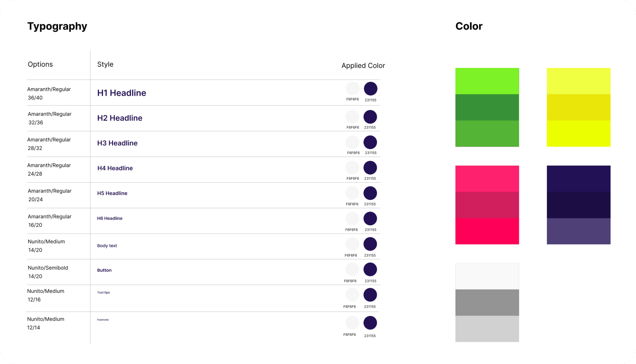636x364 pixels.
Task: Select the dark forest green swatch
Action: (487, 107)
